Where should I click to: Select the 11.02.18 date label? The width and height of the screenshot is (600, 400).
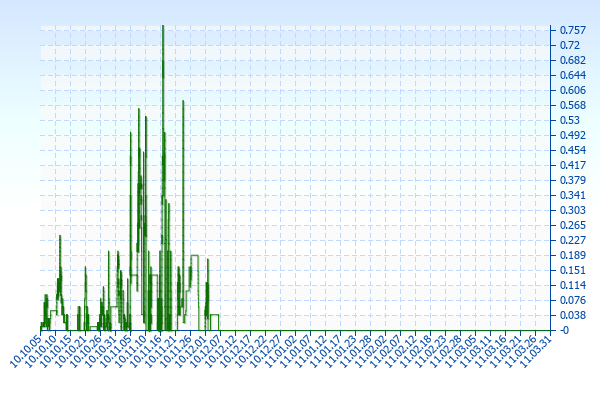coord(416,351)
